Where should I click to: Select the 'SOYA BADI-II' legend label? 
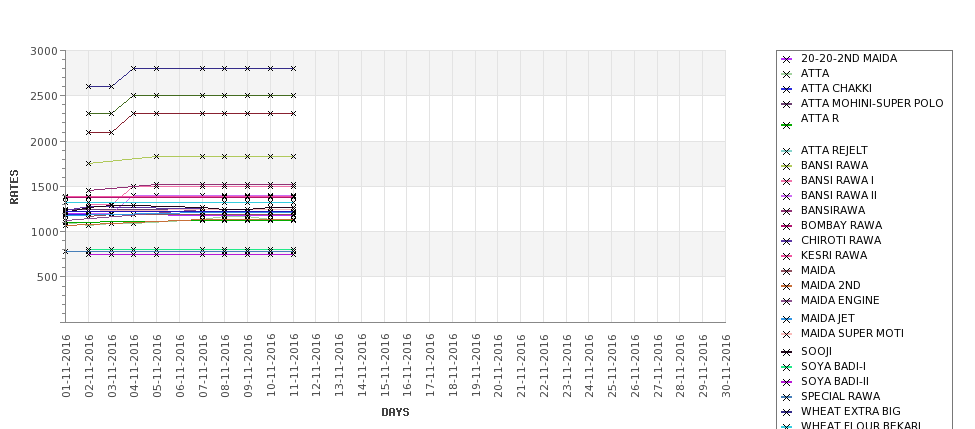[835, 381]
